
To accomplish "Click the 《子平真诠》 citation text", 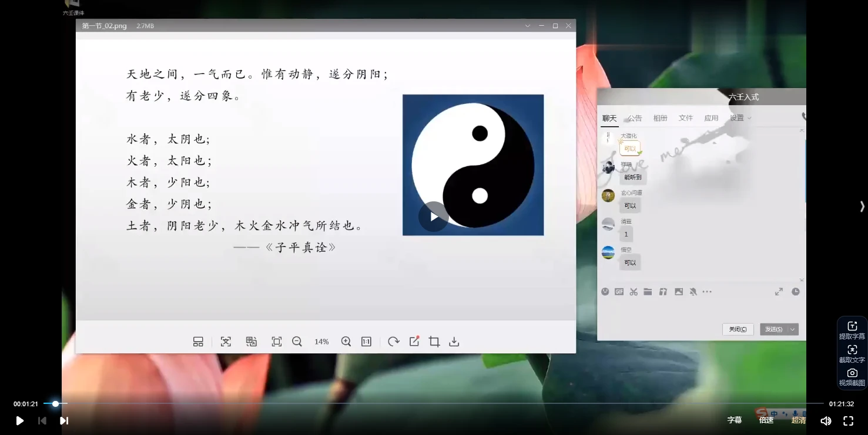I will coord(300,247).
